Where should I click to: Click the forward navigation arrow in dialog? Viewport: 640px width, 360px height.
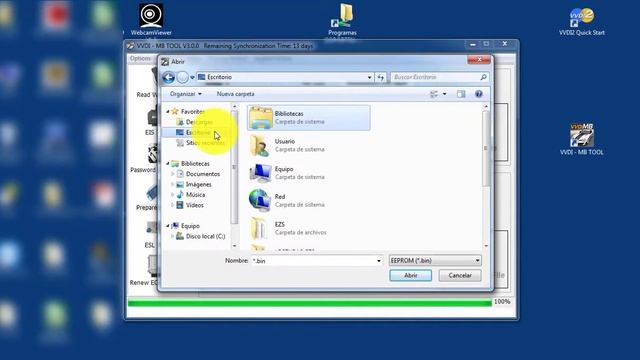point(182,77)
